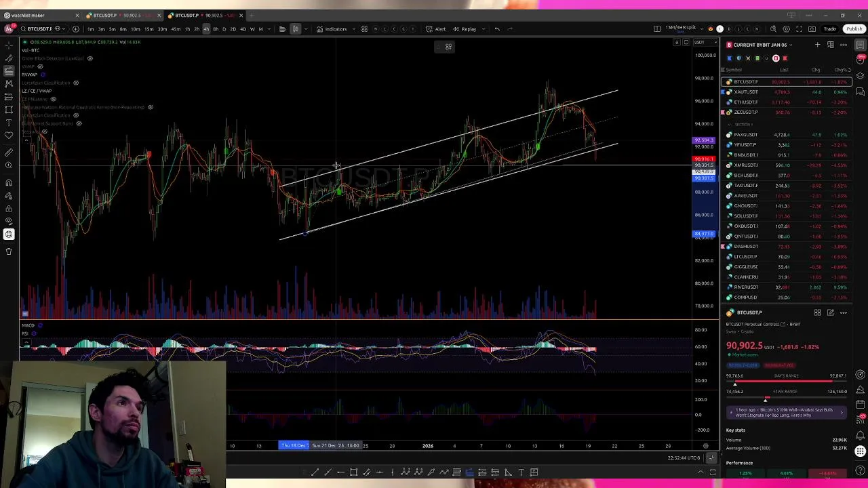Toggle visibility of VWAP indicator
This screenshot has width=868, height=488.
pyautogui.click(x=40, y=66)
